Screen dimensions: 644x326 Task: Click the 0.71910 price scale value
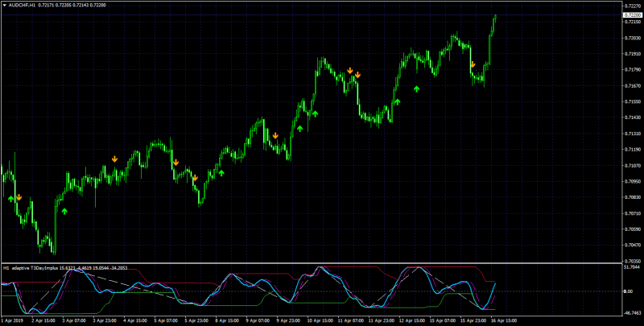pyautogui.click(x=633, y=54)
